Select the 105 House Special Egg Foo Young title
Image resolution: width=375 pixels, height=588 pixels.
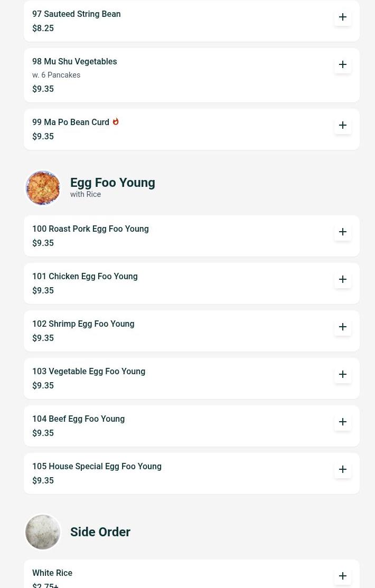(x=97, y=467)
